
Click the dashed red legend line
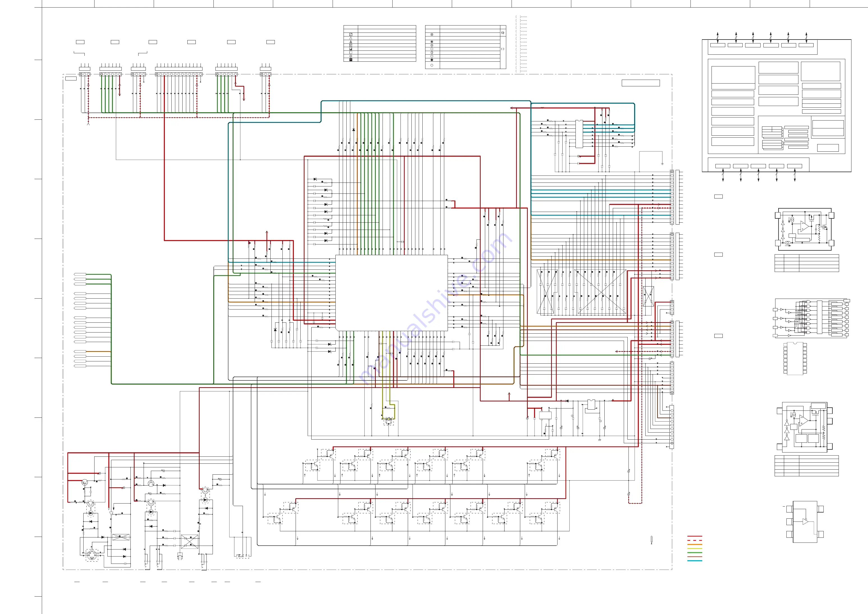coord(695,540)
